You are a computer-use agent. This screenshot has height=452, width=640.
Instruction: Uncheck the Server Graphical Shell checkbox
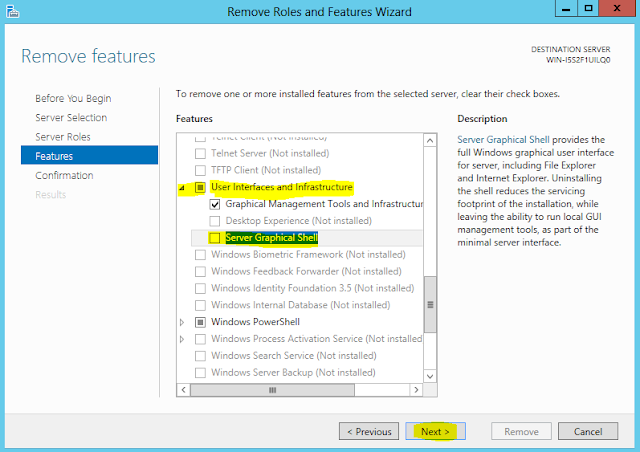point(215,238)
